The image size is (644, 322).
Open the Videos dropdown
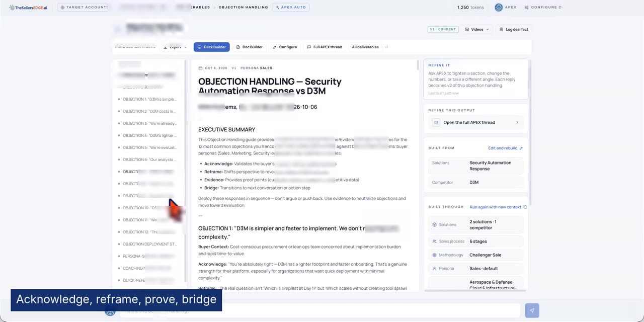click(x=476, y=29)
